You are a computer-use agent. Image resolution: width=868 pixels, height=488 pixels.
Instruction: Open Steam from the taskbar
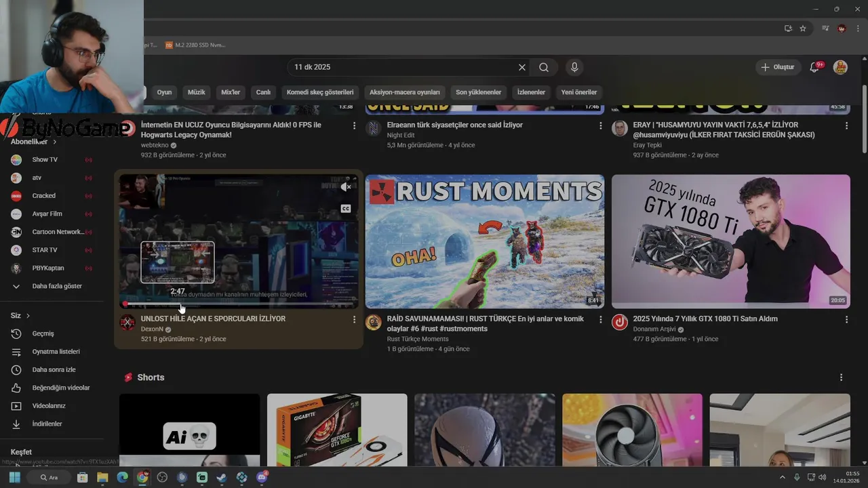(222, 477)
